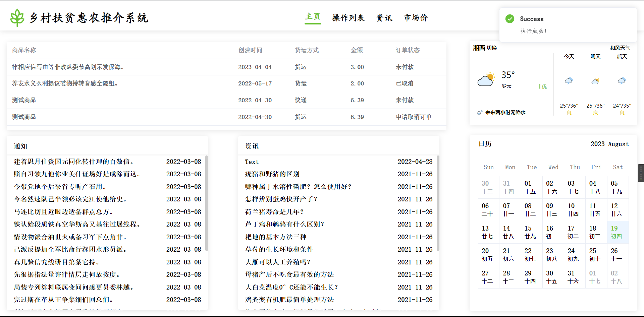Click today's rain forecast icon
Image resolution: width=644 pixels, height=317 pixels.
pyautogui.click(x=569, y=81)
